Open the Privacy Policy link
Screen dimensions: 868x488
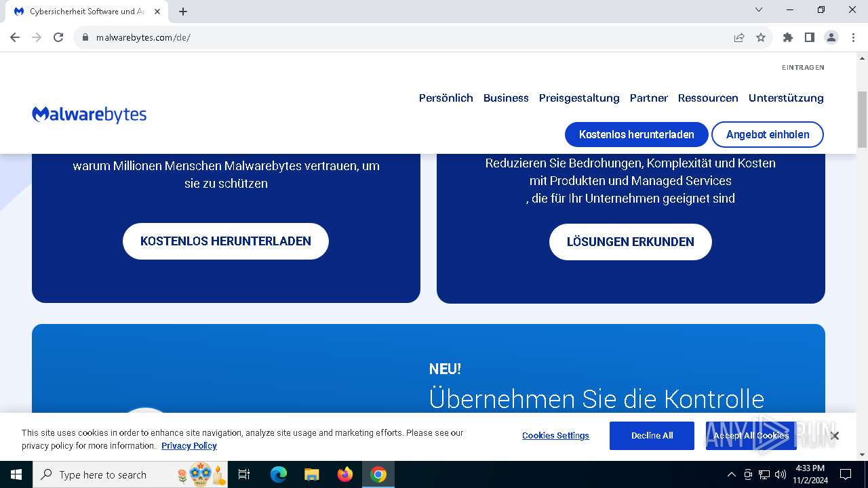click(189, 445)
